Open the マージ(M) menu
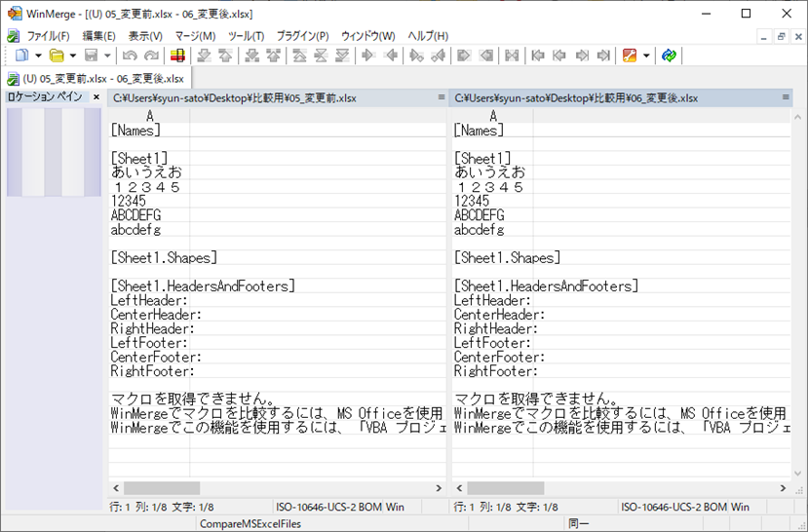Image resolution: width=808 pixels, height=532 pixels. click(x=195, y=36)
